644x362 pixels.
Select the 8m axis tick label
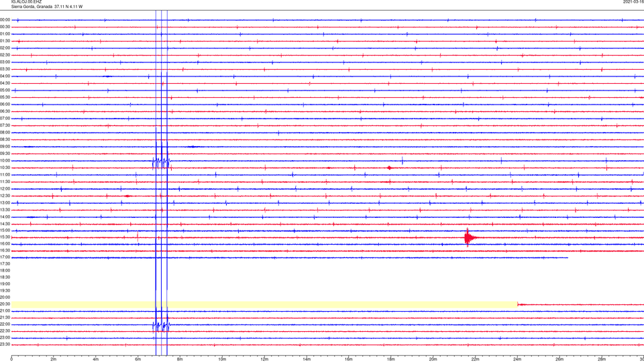(180, 359)
